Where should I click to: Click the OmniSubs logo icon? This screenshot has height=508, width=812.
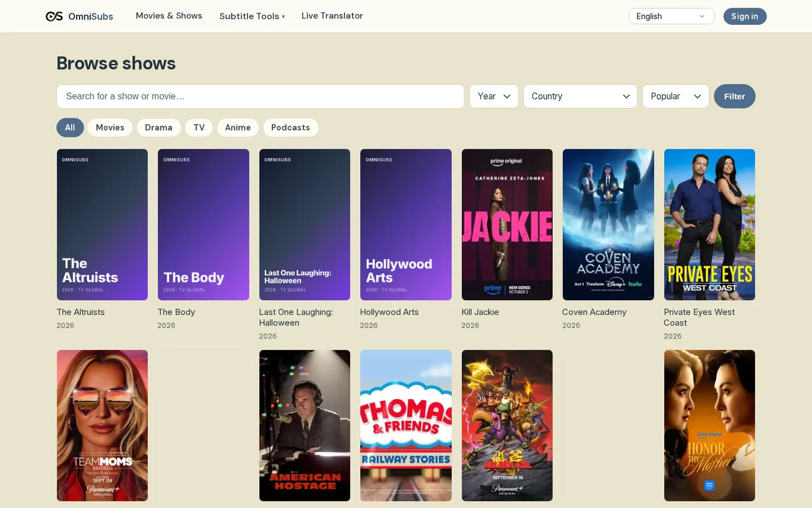click(x=54, y=16)
